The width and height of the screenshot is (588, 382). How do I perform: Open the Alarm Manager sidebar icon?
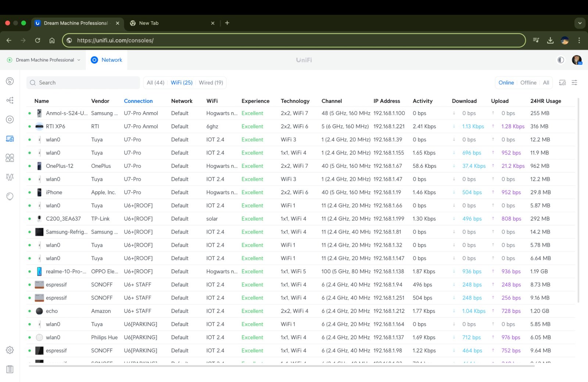tap(10, 196)
